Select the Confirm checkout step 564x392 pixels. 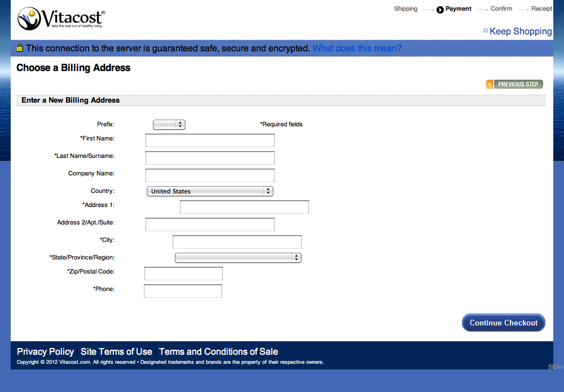click(501, 8)
